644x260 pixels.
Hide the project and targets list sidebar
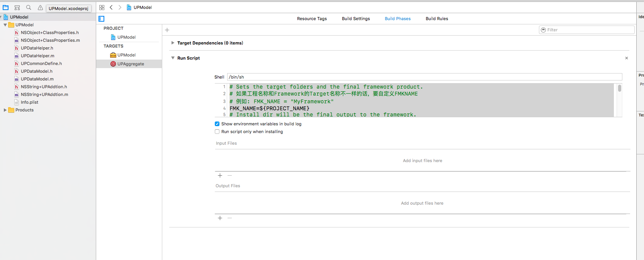102,19
